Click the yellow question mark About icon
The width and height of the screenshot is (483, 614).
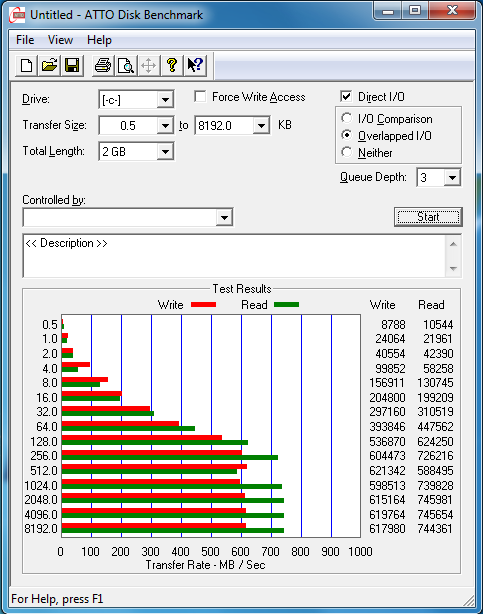172,65
